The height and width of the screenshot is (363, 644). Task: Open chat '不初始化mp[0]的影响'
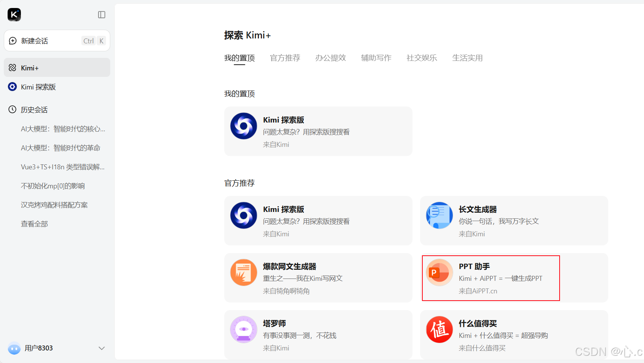click(x=53, y=186)
